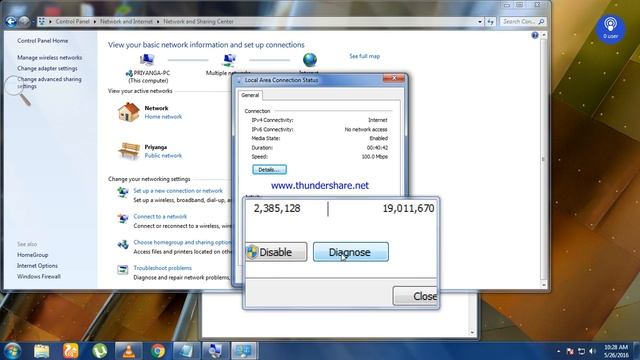This screenshot has height=360, width=640.
Task: Click the Close button in magnified view
Action: [x=415, y=296]
